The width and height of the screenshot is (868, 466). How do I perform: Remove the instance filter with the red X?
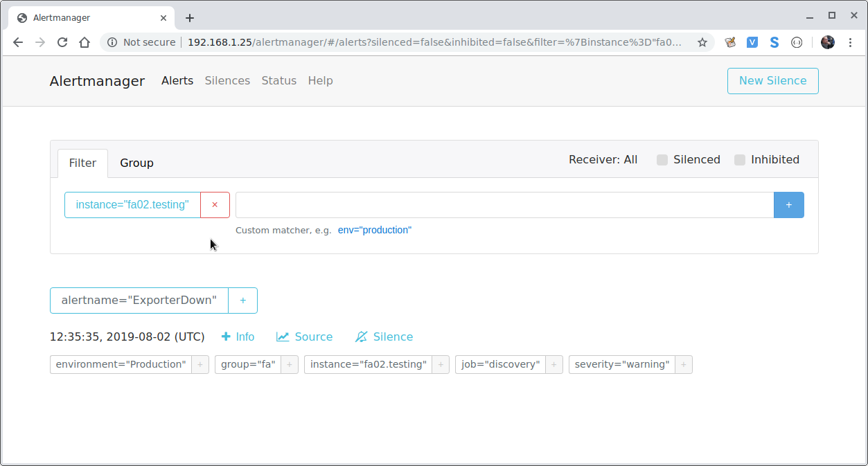215,204
